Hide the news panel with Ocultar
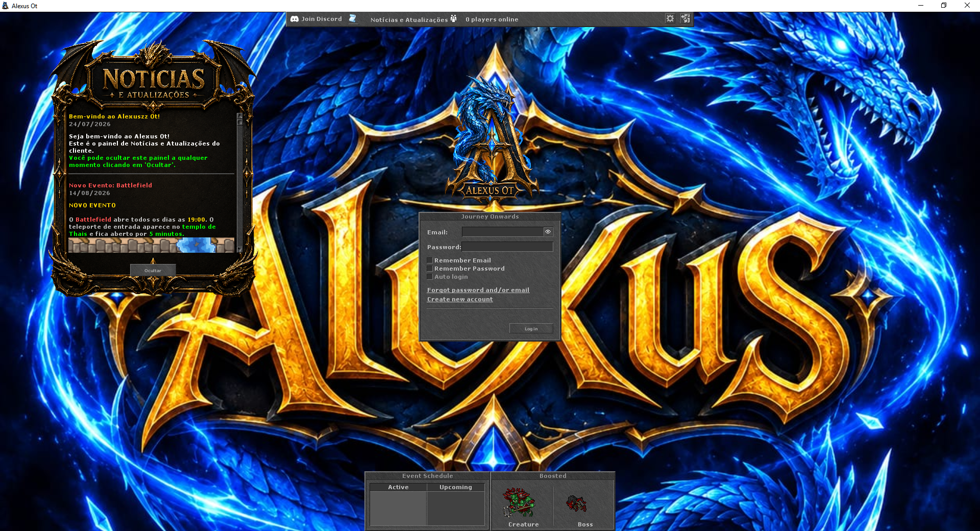Viewport: 980px width, 531px height. (x=153, y=271)
